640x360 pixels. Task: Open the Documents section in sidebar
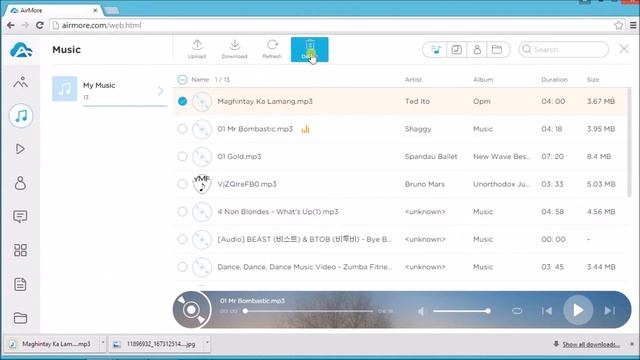click(20, 284)
